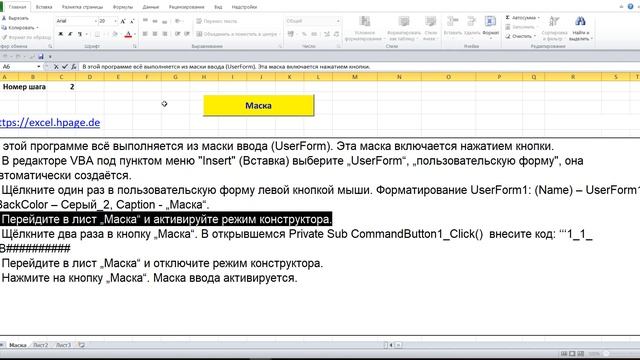
Task: Decrease font size with small A icon
Action: 132,21
